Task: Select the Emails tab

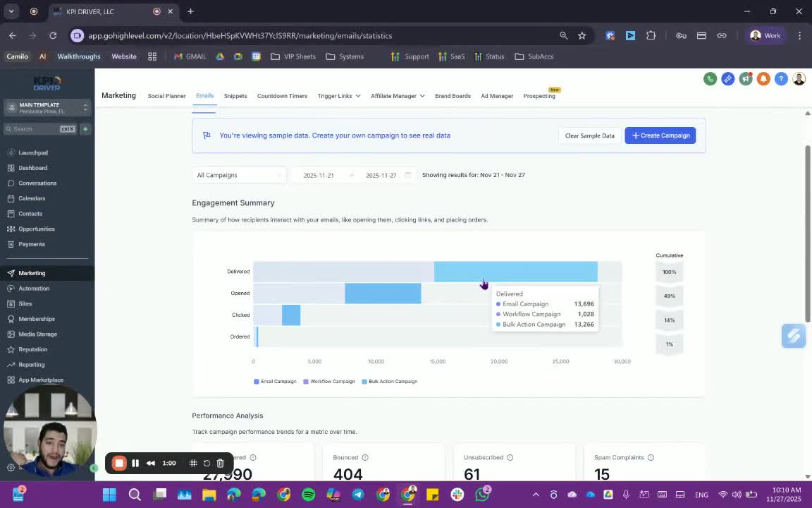Action: [204, 96]
